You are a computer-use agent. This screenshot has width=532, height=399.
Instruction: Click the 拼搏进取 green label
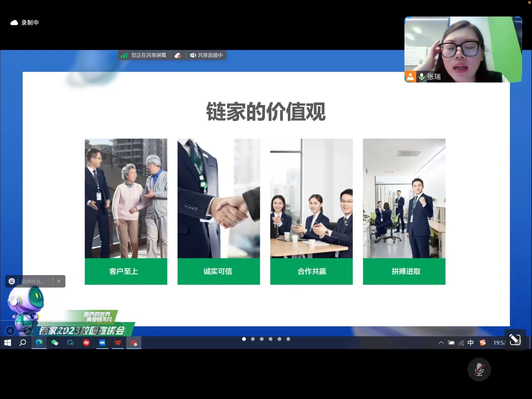pyautogui.click(x=404, y=271)
